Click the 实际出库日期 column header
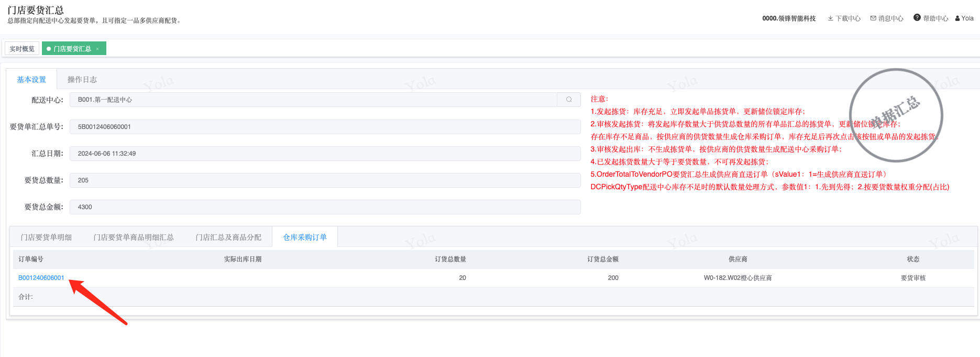 point(243,259)
